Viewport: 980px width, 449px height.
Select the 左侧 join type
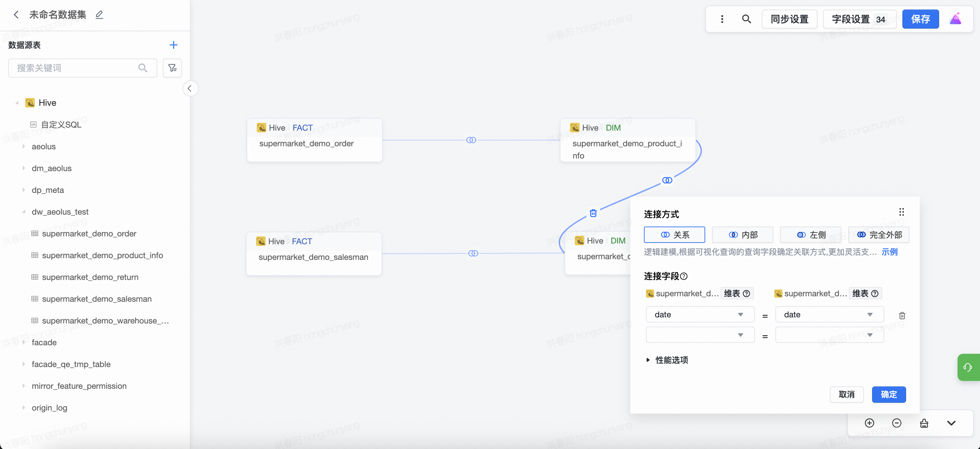pyautogui.click(x=810, y=235)
